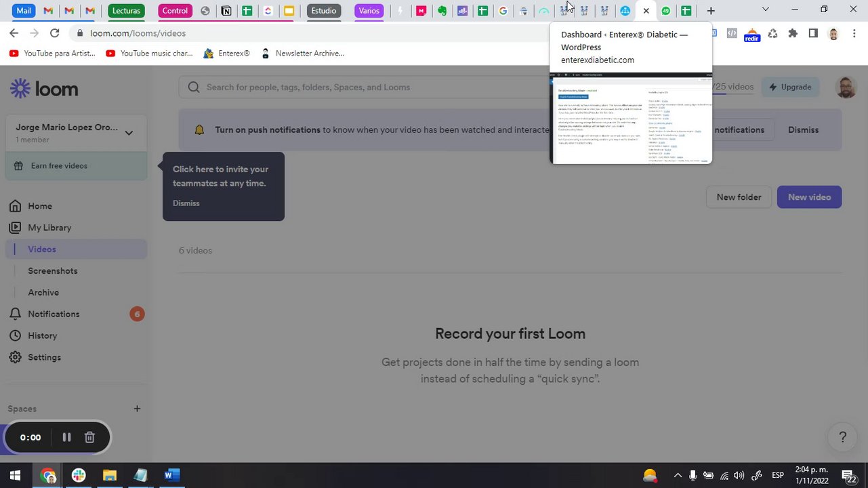868x488 pixels.
Task: Delete the recording with trash icon
Action: click(89, 438)
